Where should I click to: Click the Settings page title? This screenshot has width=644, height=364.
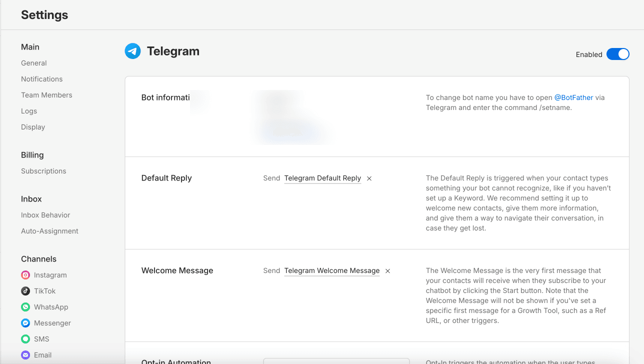pos(44,15)
